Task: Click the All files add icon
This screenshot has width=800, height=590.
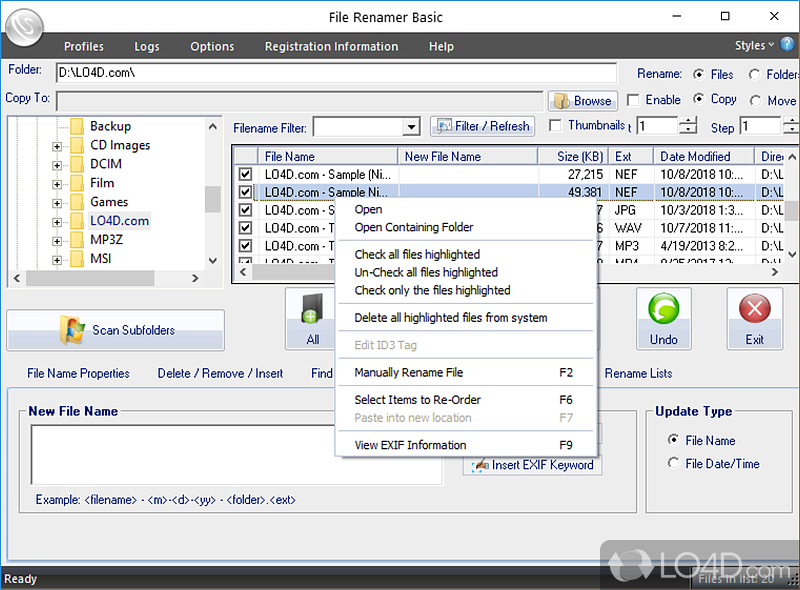Action: click(312, 309)
